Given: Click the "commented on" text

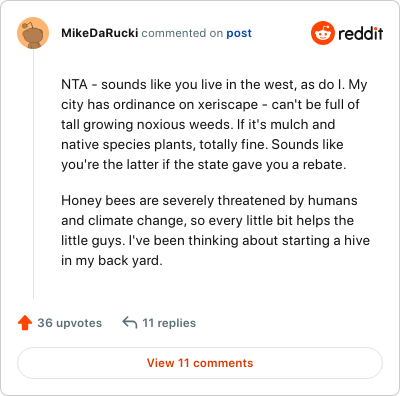Looking at the screenshot, I should (x=182, y=33).
